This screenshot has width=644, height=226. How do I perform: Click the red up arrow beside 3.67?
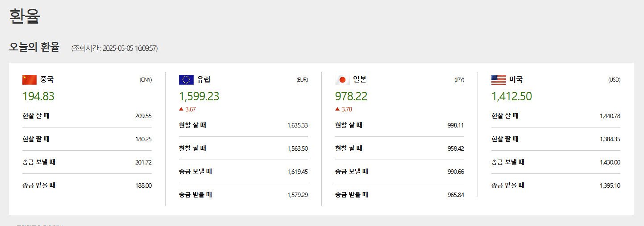coord(181,109)
